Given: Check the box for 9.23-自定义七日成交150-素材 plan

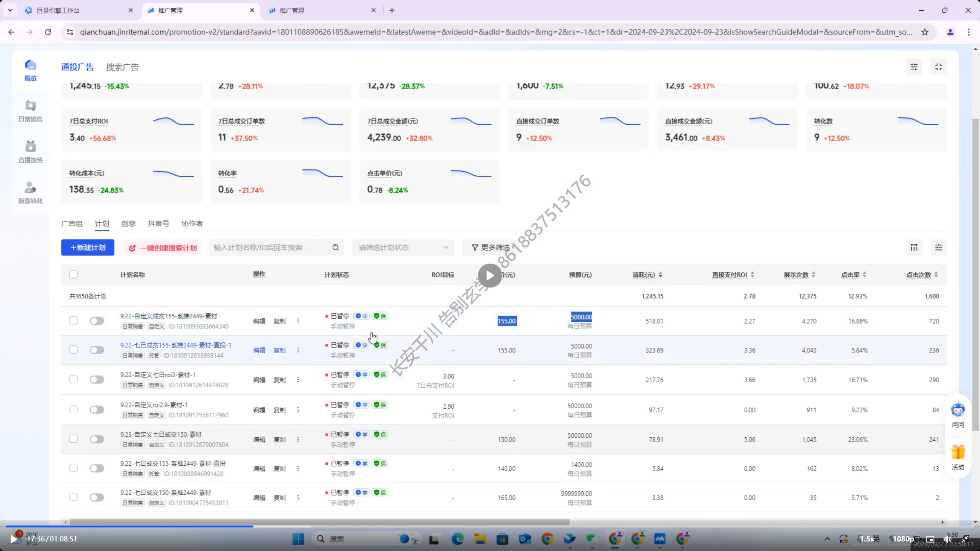Looking at the screenshot, I should [73, 439].
